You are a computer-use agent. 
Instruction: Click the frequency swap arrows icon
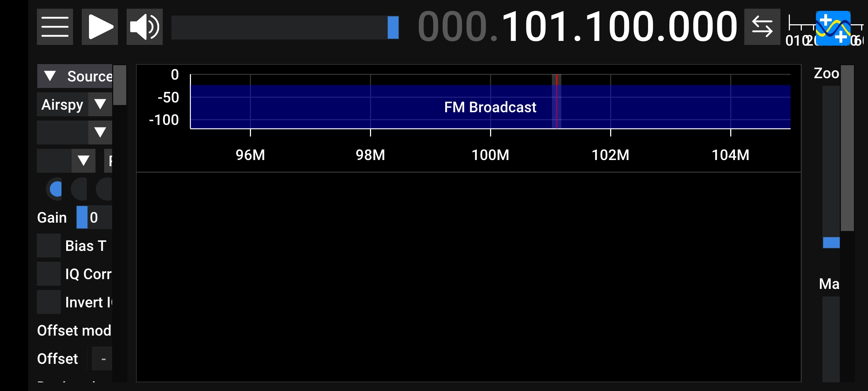coord(762,26)
